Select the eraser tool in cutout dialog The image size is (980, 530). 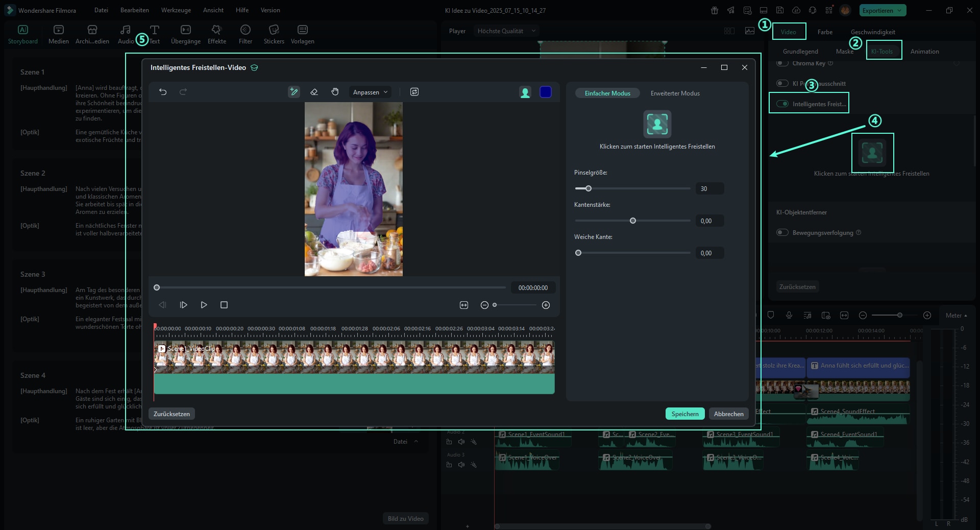pos(314,92)
